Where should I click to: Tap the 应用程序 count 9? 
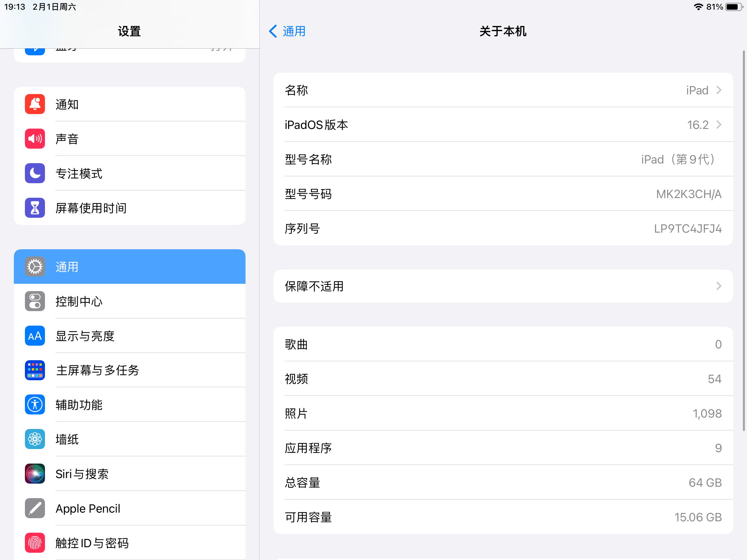(x=718, y=448)
